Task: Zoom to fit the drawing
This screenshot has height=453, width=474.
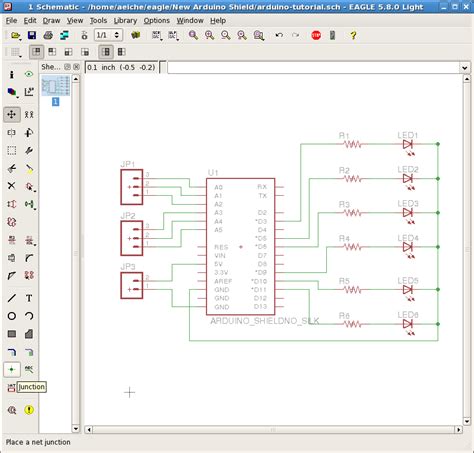Action: point(193,35)
